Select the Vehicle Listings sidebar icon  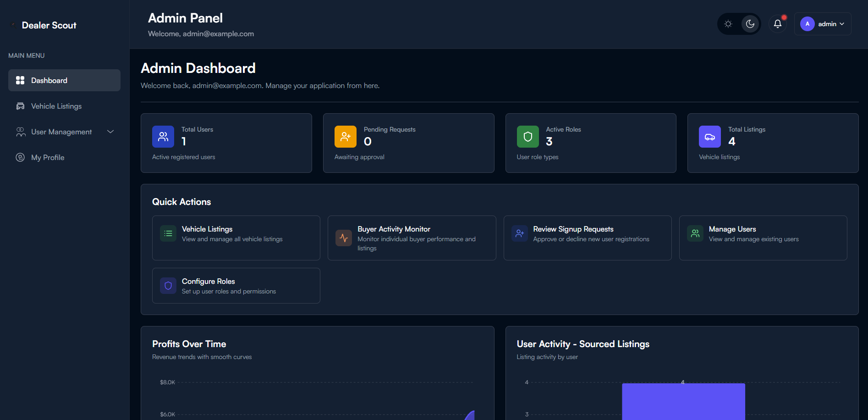pos(21,106)
